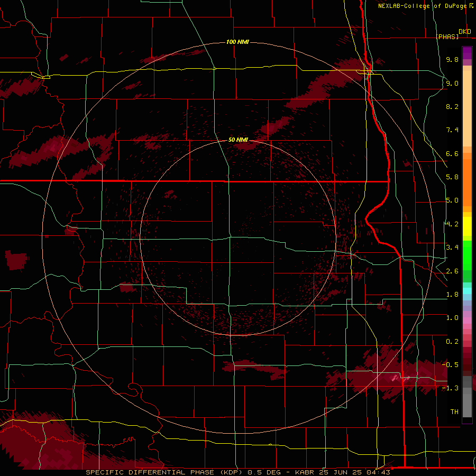Select the 2.6 color scale value
Viewport: 476px width, 476px height.
coord(452,271)
